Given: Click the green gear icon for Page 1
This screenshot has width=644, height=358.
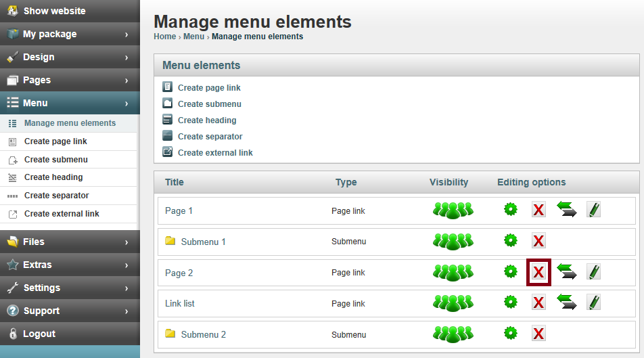Looking at the screenshot, I should [x=511, y=209].
